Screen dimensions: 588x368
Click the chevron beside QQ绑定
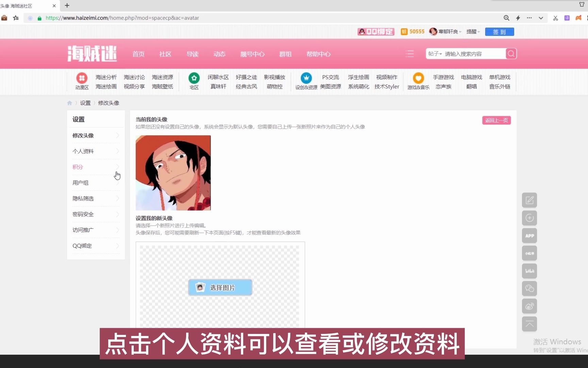pyautogui.click(x=118, y=245)
